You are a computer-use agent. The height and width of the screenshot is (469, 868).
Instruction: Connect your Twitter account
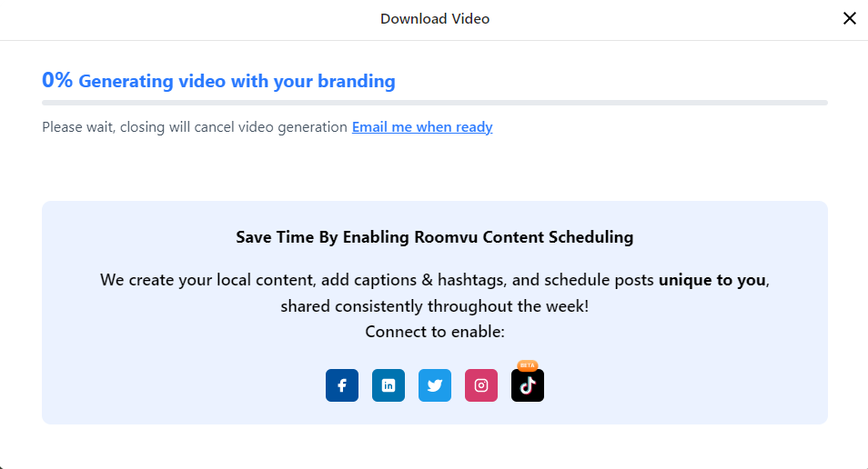point(435,385)
